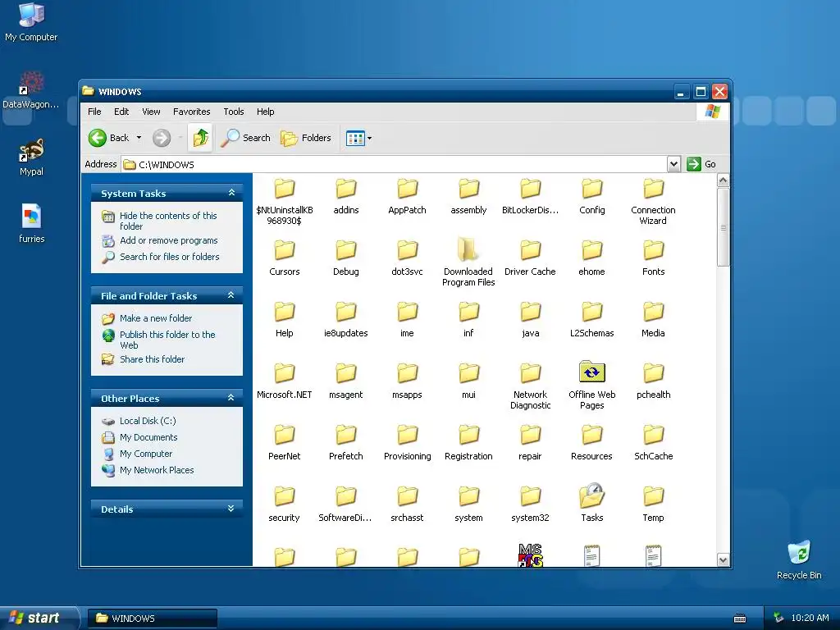Select the Tasks scheduled folder icon
Viewport: 840px width, 630px height.
pyautogui.click(x=591, y=495)
